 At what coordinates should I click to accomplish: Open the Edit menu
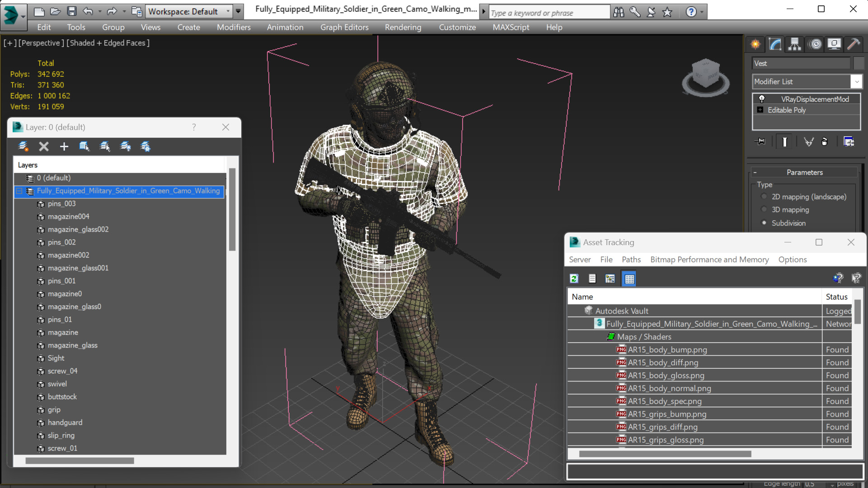[43, 27]
